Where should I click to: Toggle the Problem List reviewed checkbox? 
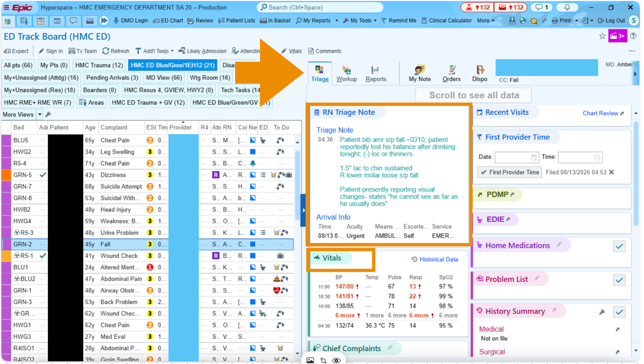[619, 280]
